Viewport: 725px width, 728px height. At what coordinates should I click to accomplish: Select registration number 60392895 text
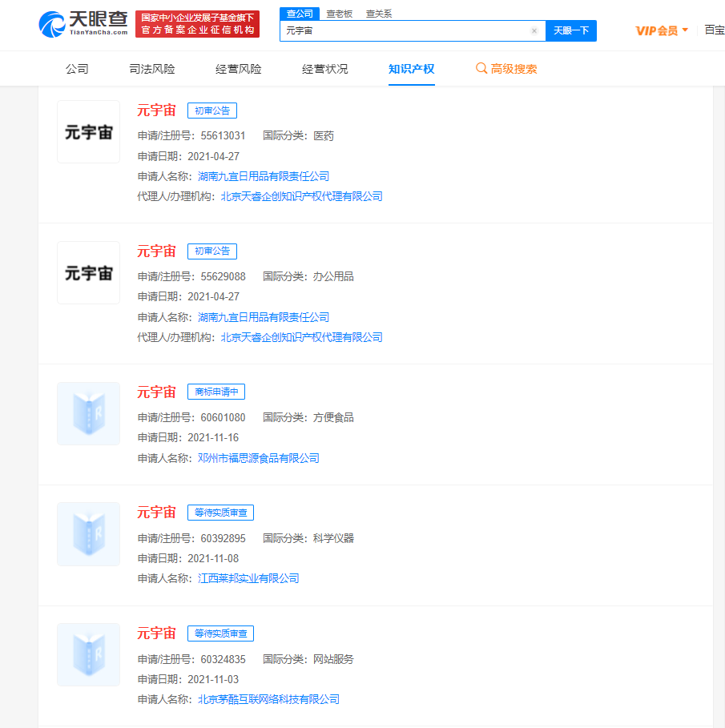pyautogui.click(x=223, y=538)
